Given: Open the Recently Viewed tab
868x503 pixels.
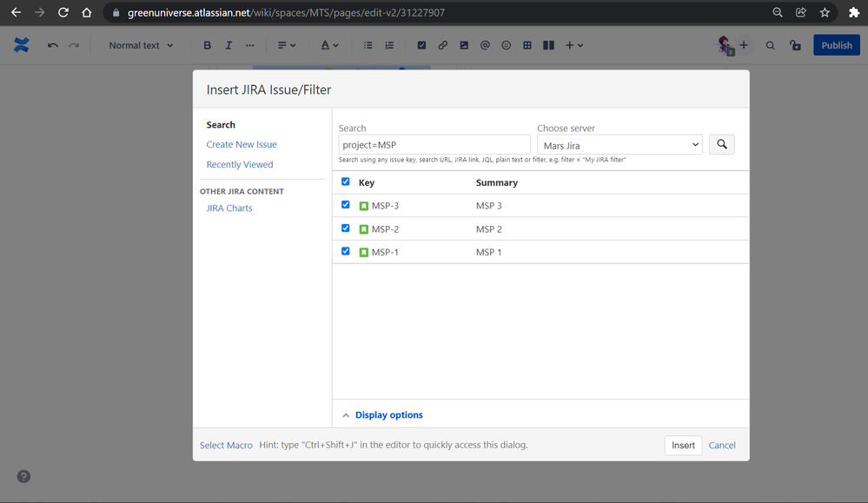Looking at the screenshot, I should 240,164.
